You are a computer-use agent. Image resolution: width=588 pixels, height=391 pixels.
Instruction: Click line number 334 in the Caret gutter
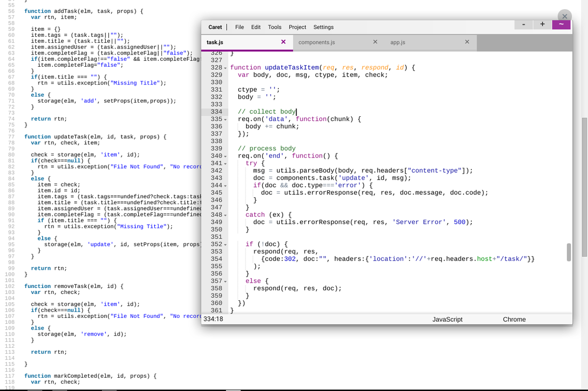click(x=216, y=112)
